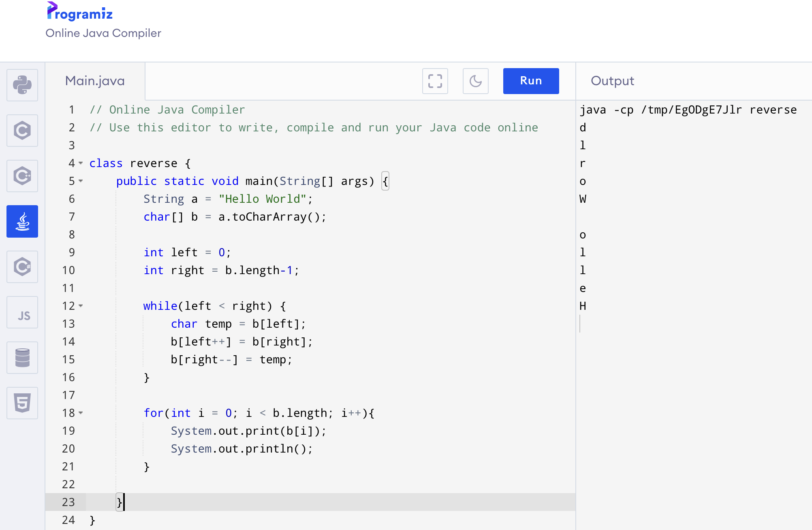Viewport: 812px width, 530px height.
Task: Open the C++ compiler sidebar icon
Action: click(x=22, y=176)
